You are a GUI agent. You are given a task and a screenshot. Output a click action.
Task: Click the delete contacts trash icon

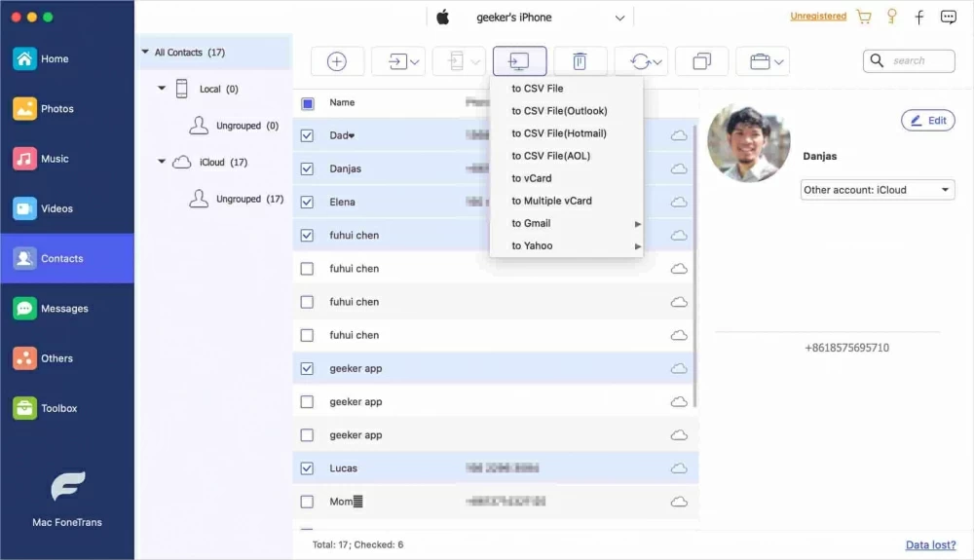(580, 61)
